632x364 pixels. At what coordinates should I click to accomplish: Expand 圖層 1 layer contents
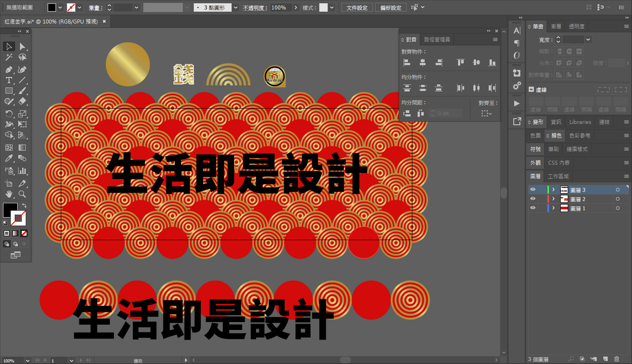point(553,209)
